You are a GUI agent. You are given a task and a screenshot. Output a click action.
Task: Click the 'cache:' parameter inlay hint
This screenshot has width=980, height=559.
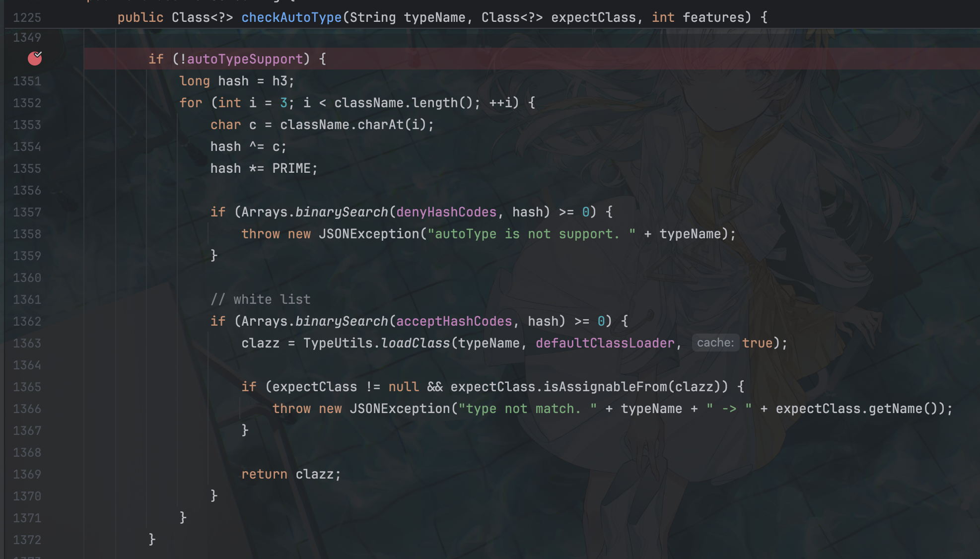click(715, 343)
